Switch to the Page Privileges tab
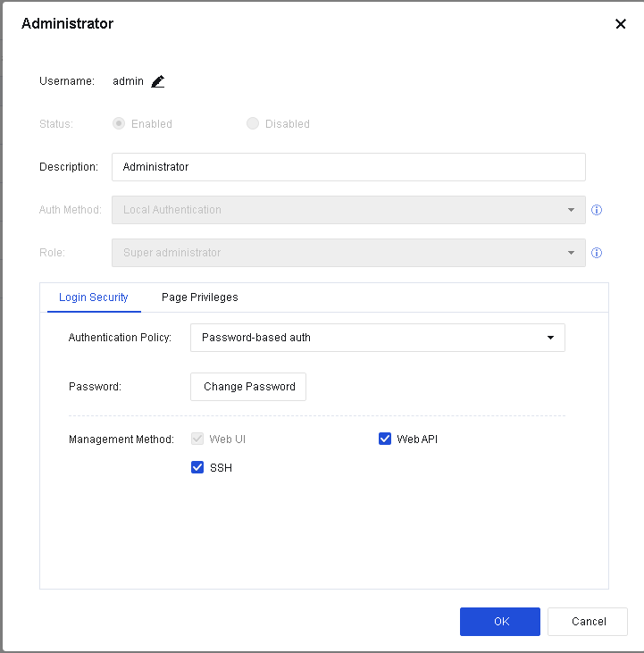 click(x=199, y=297)
